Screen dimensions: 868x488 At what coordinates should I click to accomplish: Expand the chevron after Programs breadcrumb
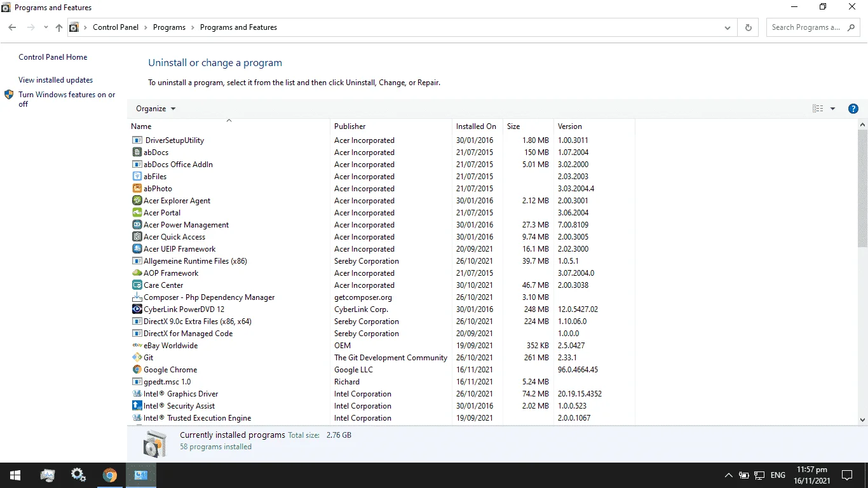tap(193, 27)
